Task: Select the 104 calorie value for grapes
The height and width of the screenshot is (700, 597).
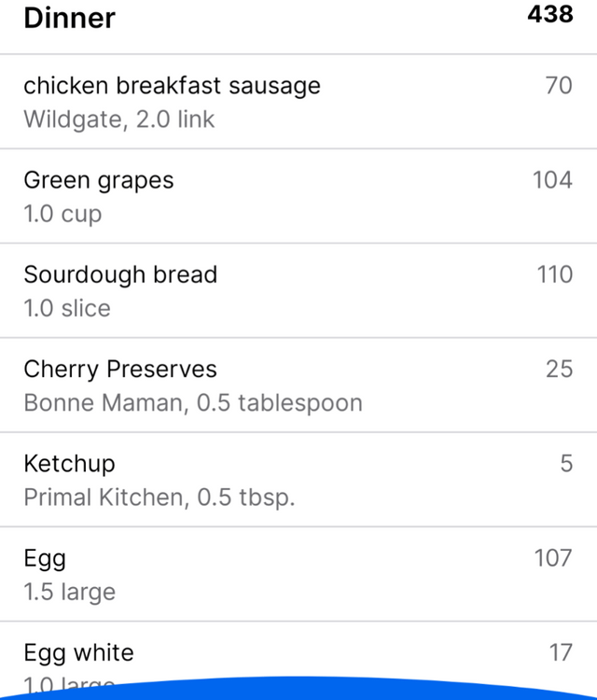Action: 553,180
